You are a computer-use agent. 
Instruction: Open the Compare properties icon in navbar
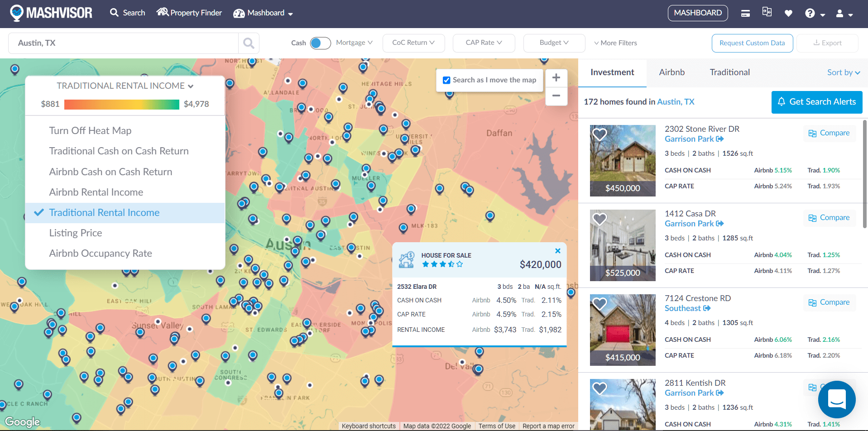(x=767, y=12)
